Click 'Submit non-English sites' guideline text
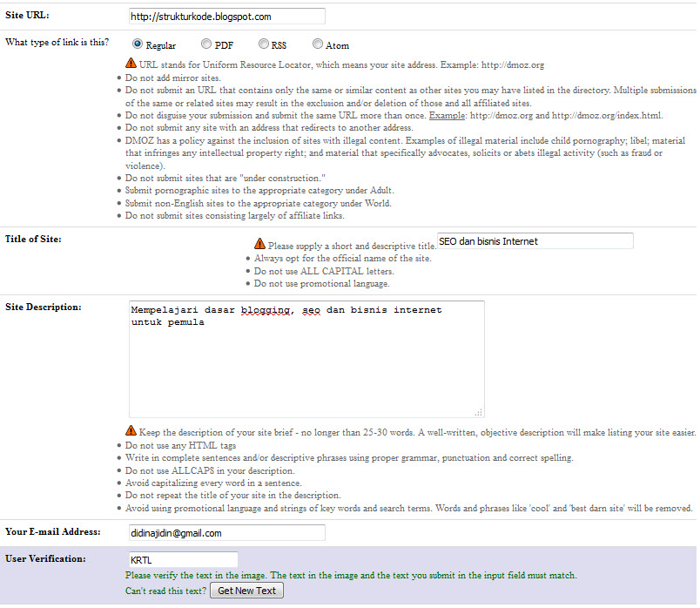Image resolution: width=700 pixels, height=608 pixels. [258, 203]
